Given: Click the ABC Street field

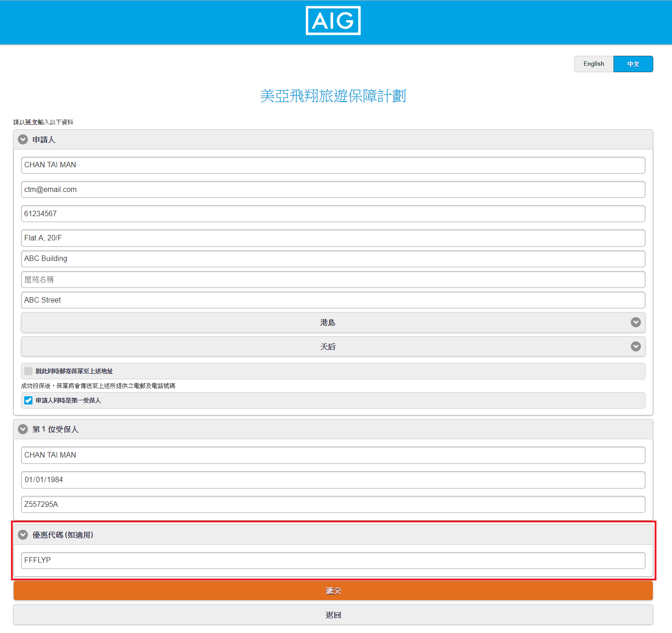Looking at the screenshot, I should 333,300.
